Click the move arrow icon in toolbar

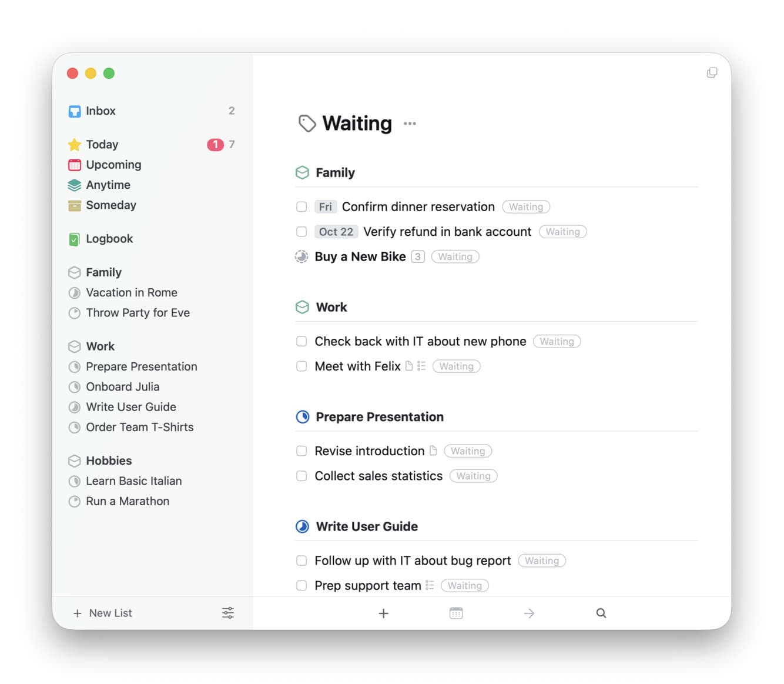tap(529, 613)
